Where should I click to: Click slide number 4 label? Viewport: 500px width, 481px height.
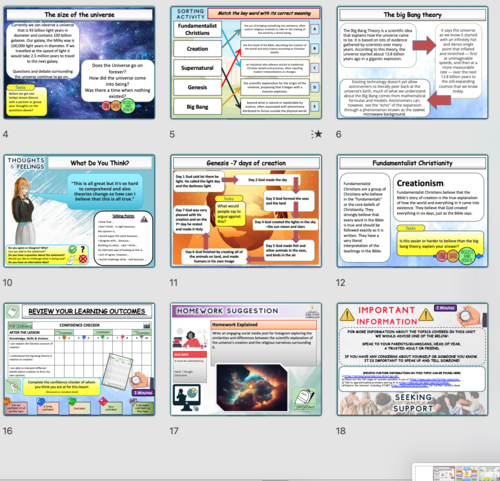5,134
